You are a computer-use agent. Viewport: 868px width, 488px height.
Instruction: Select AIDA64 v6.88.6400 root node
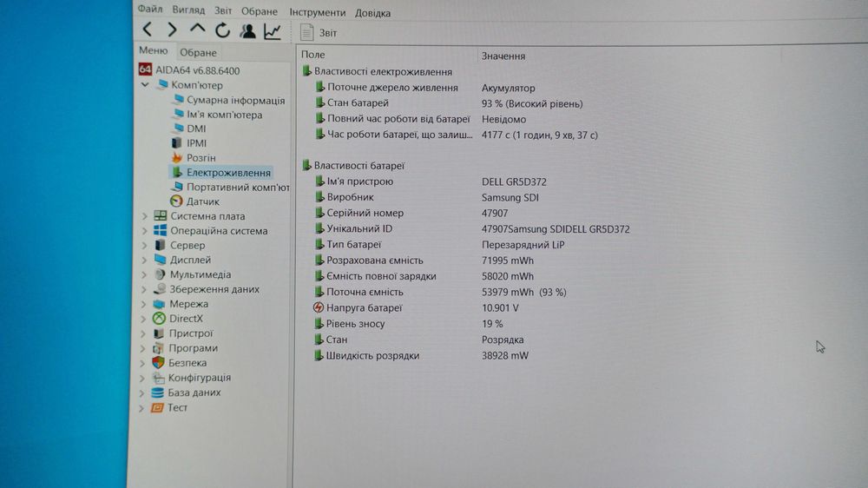[188, 70]
